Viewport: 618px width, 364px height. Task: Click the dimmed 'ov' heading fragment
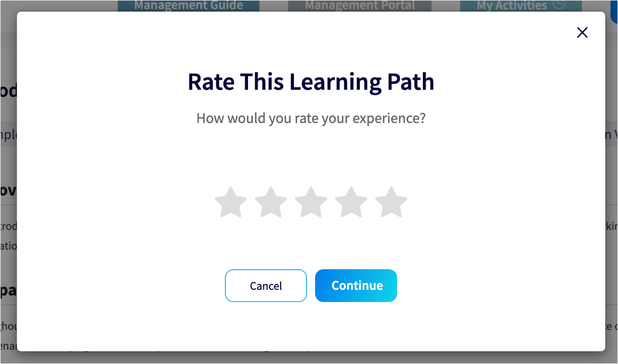click(9, 191)
